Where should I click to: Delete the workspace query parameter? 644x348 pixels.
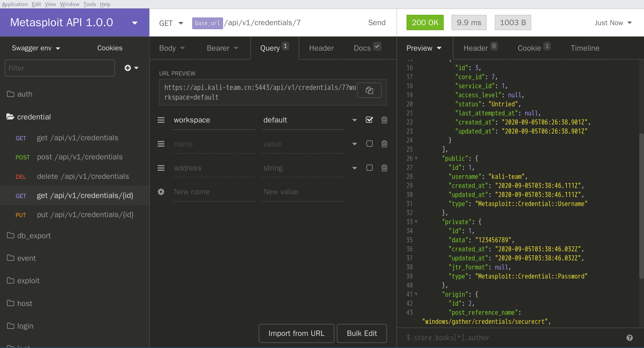click(384, 120)
